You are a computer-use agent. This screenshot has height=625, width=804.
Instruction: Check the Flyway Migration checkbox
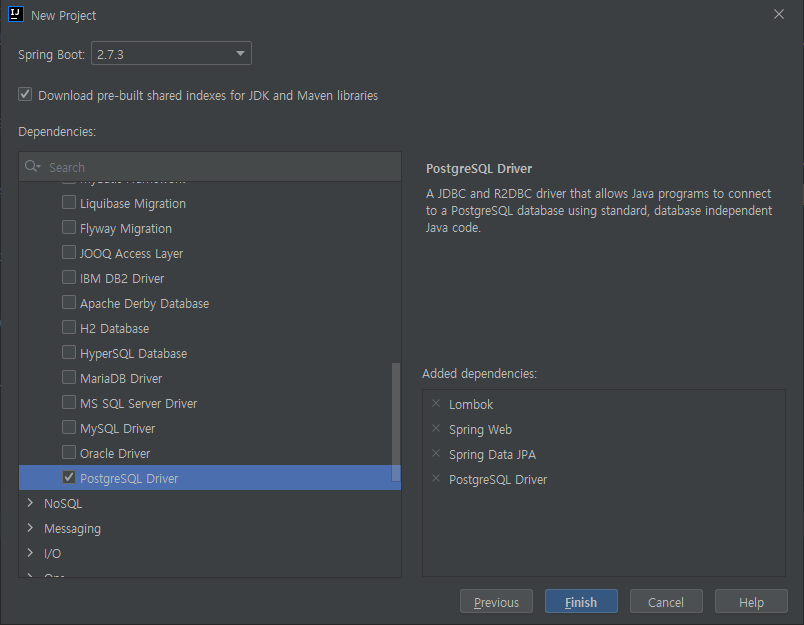coord(69,228)
